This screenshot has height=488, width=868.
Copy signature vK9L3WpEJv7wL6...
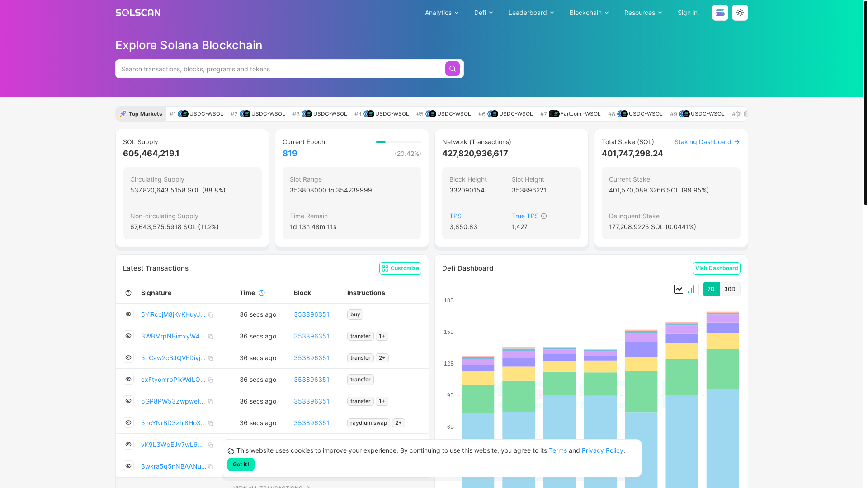(x=211, y=445)
